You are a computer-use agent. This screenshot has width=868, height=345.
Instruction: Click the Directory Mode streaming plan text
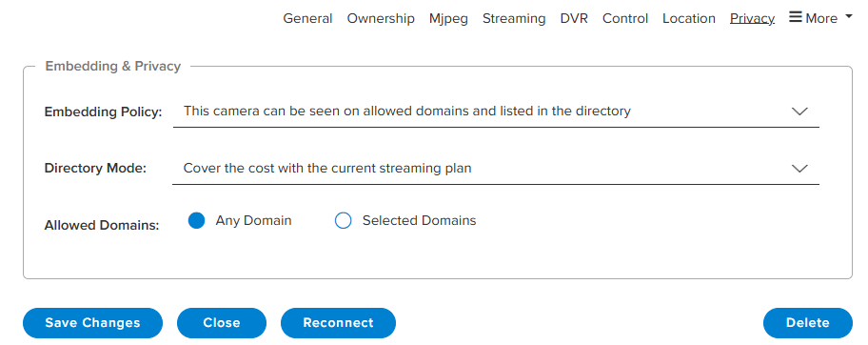[327, 168]
